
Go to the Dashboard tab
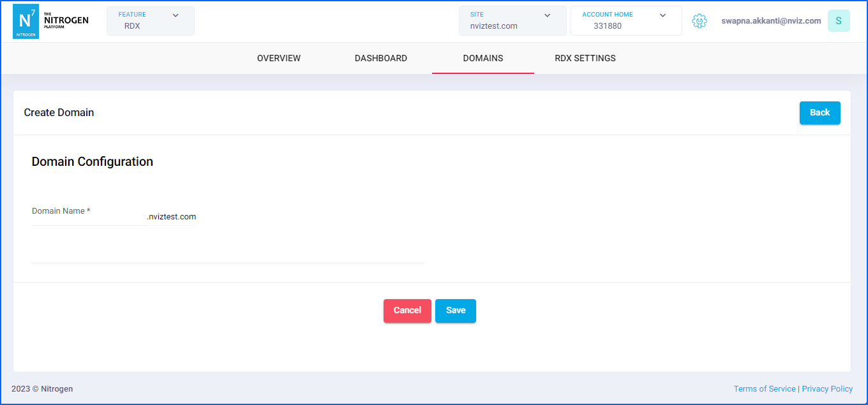[x=381, y=58]
